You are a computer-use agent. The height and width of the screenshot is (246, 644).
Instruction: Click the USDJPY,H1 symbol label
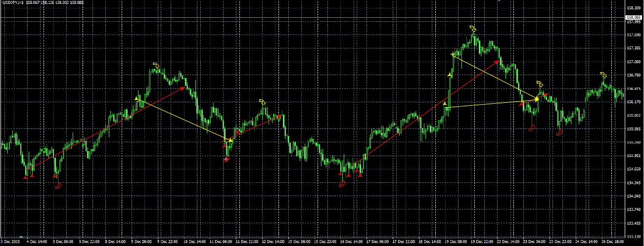tap(13, 2)
